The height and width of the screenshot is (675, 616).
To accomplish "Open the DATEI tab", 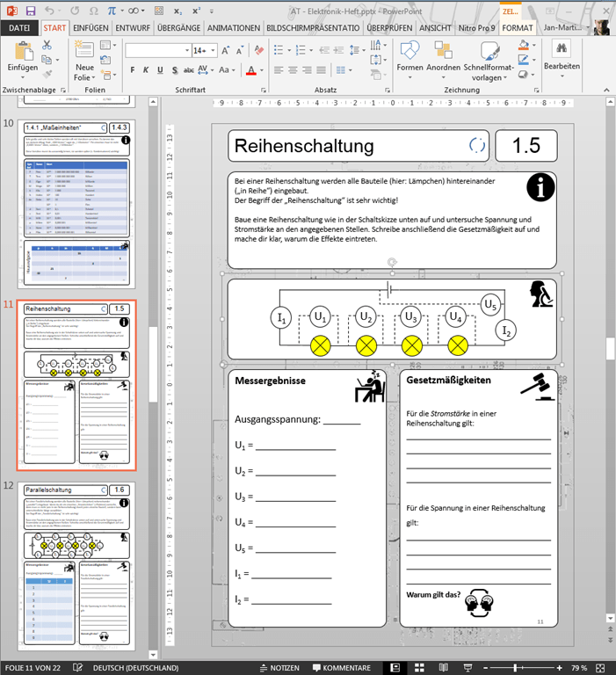I will click(x=19, y=28).
